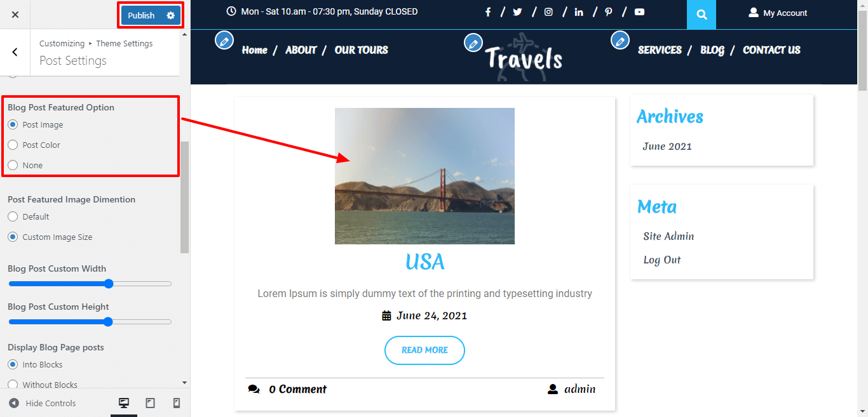Go back using the customizer back arrow
Screen dimensions: 868x417
pos(14,51)
